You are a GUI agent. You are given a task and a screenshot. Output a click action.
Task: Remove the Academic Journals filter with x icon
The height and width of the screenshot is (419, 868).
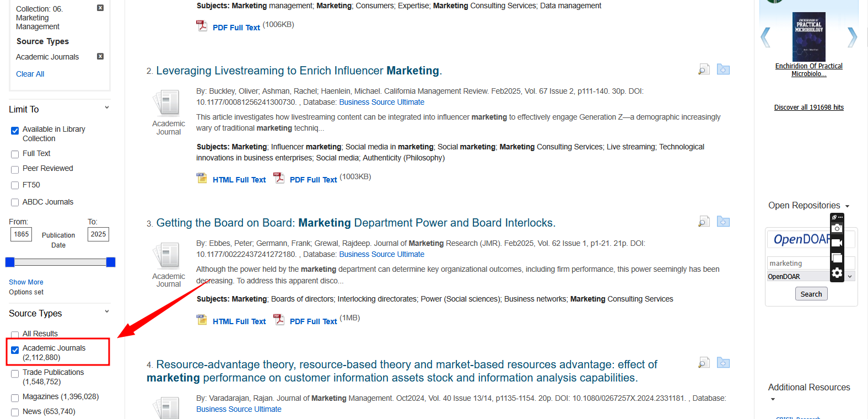point(100,56)
